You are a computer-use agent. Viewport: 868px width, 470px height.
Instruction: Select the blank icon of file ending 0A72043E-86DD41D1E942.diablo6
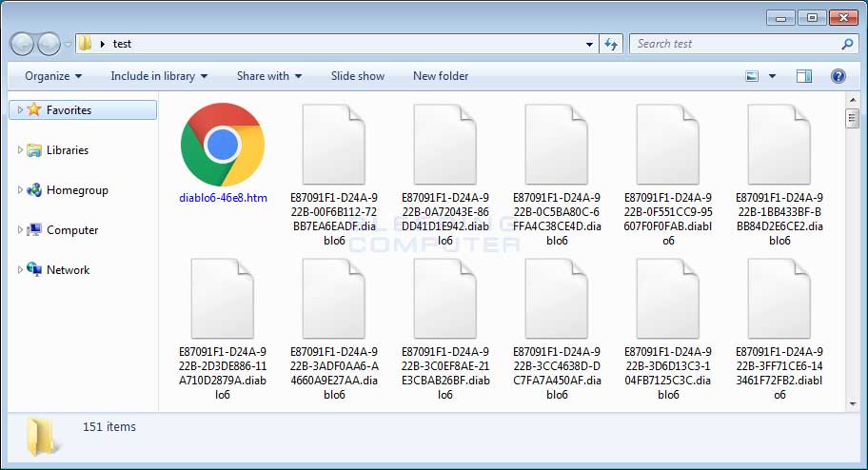tap(445, 145)
